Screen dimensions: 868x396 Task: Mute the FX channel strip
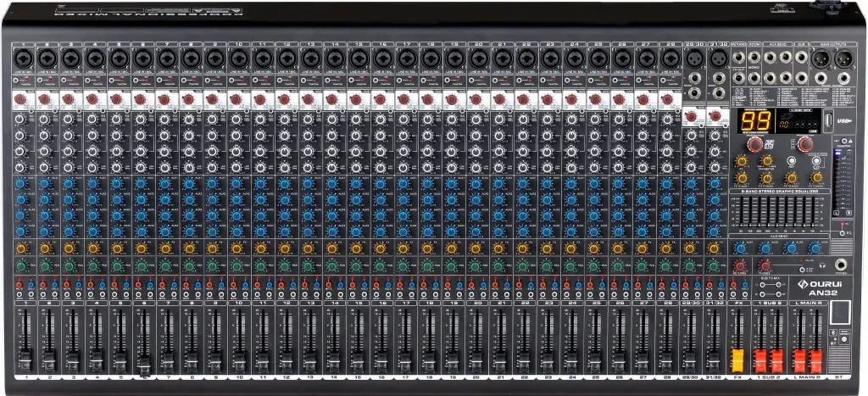pos(733,285)
